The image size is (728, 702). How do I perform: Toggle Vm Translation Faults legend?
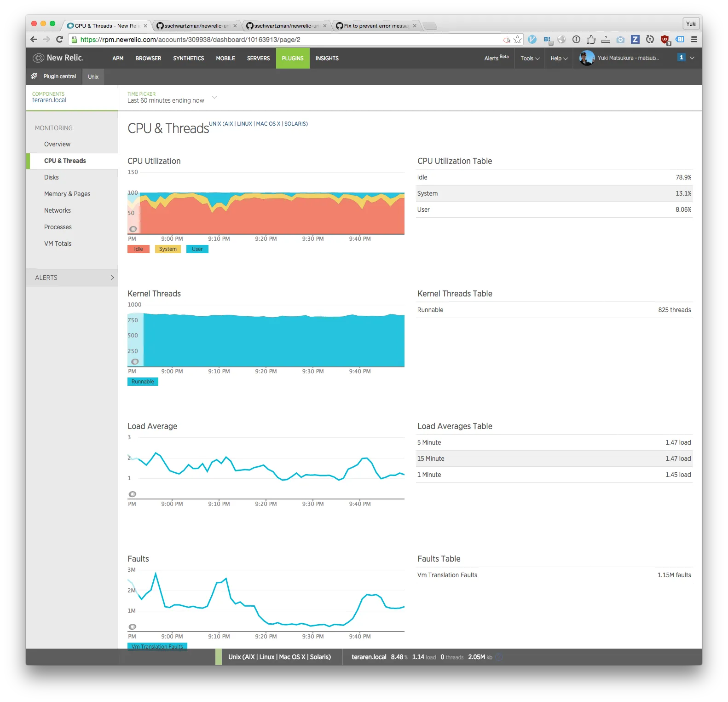pos(157,646)
